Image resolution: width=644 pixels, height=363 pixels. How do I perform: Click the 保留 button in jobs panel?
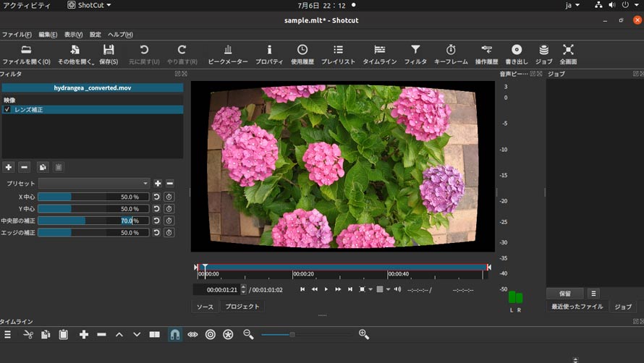click(564, 294)
